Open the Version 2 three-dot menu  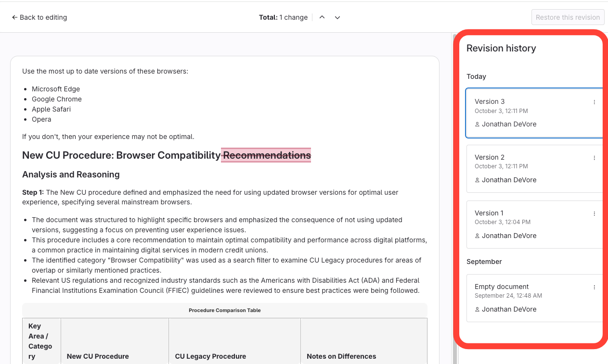click(594, 158)
